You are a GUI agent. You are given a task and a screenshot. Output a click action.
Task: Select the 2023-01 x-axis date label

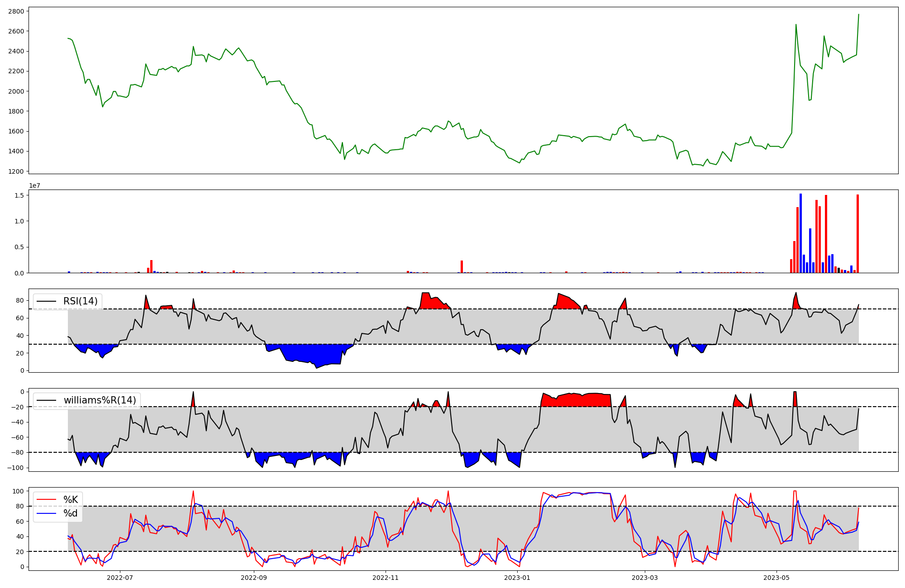pos(517,578)
